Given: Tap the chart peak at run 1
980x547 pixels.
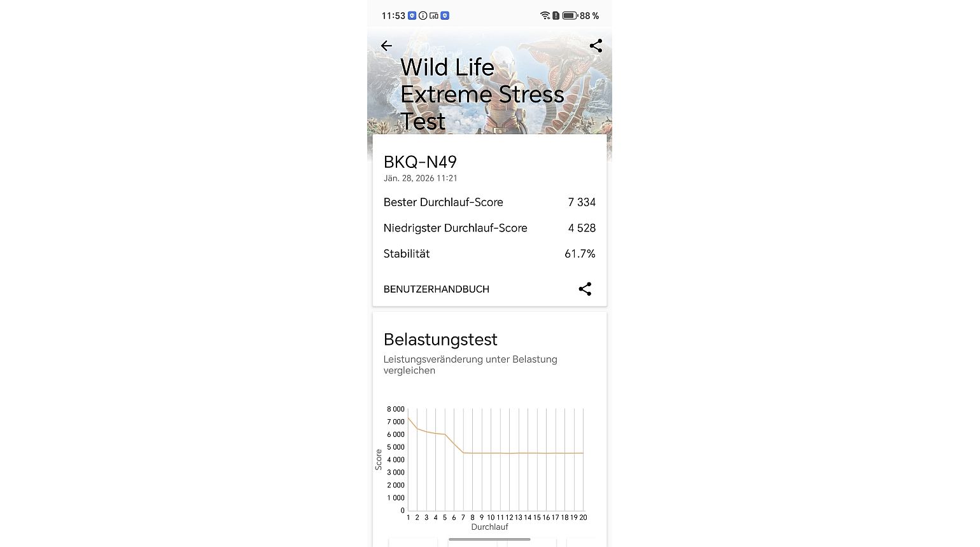Looking at the screenshot, I should (409, 418).
